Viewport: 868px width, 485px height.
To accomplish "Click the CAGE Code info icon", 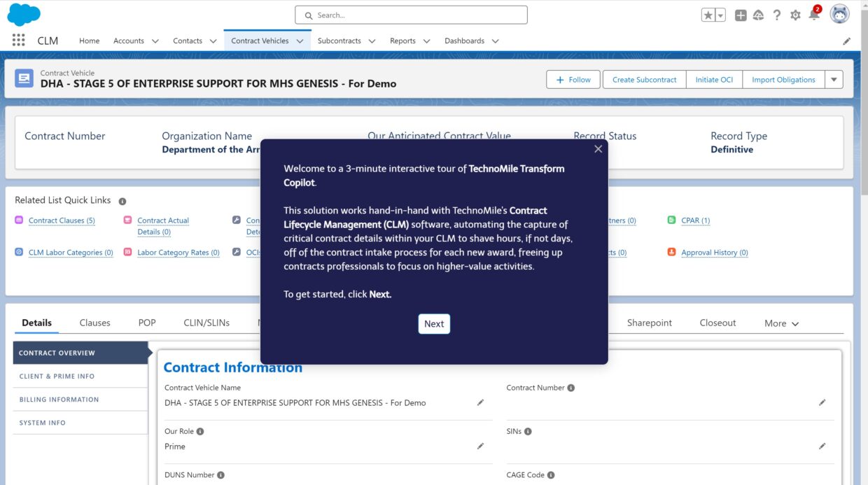I will click(x=551, y=475).
